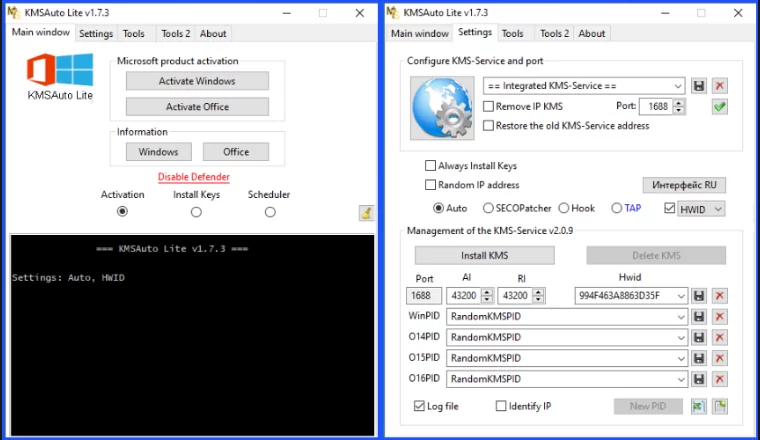Expand the O16PID dropdown
The height and width of the screenshot is (440, 760).
[681, 379]
